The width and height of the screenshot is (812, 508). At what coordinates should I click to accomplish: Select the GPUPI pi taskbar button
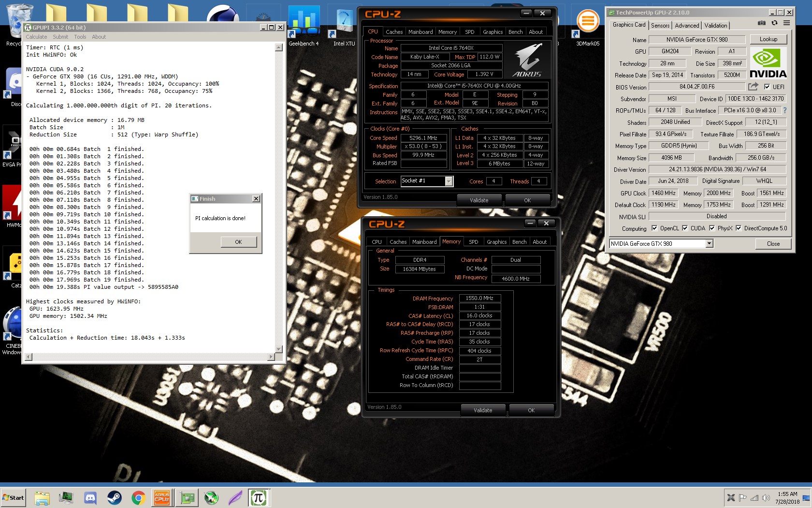pyautogui.click(x=259, y=497)
